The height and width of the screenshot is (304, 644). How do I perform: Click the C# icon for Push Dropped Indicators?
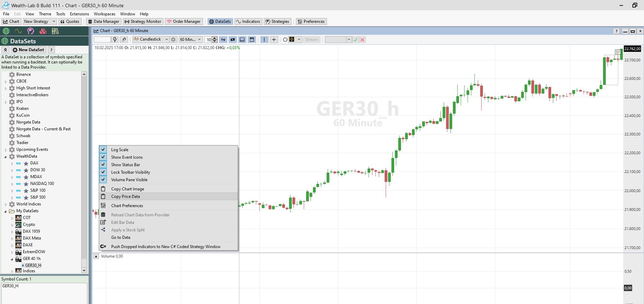[x=103, y=247]
